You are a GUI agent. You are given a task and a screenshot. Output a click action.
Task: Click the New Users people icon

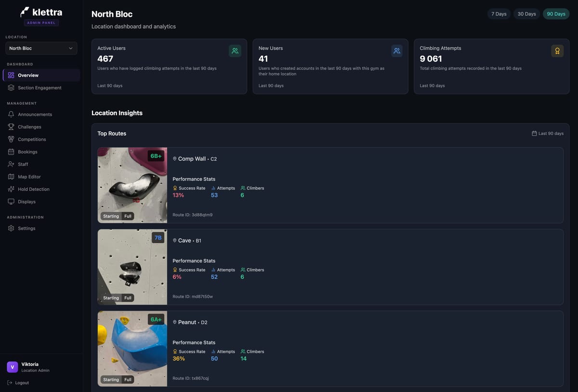(397, 51)
